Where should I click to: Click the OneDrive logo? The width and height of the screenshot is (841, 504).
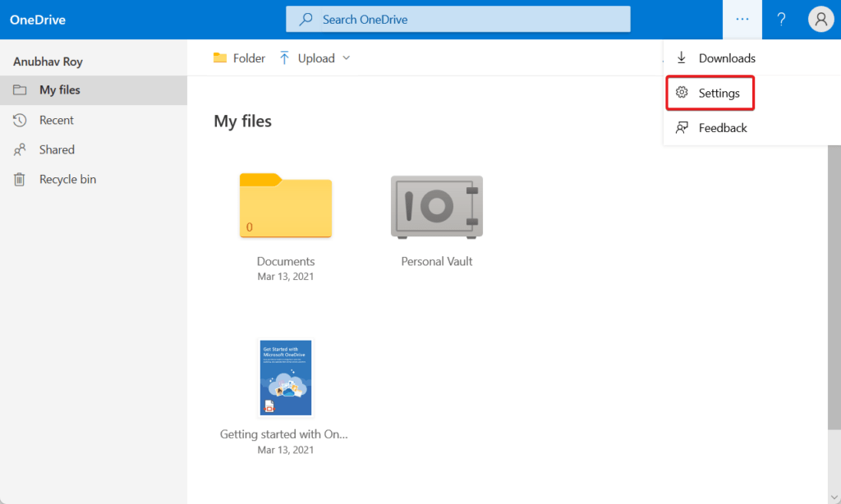(37, 18)
